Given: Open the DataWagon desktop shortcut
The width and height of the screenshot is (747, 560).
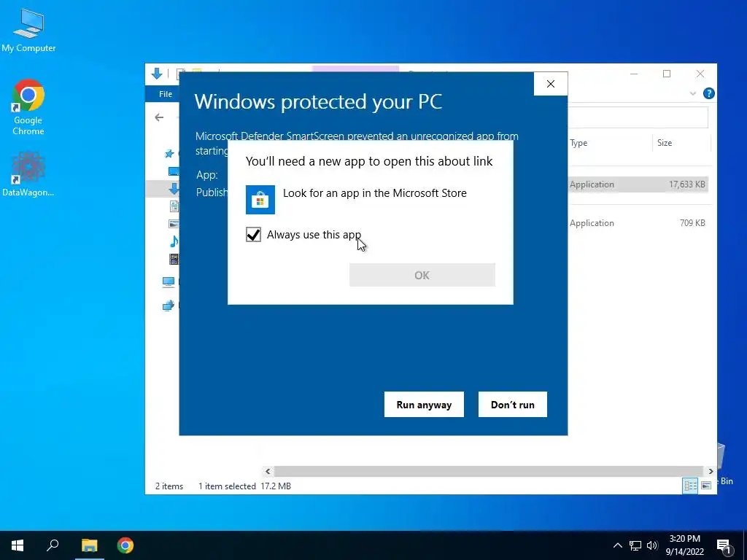Looking at the screenshot, I should coord(28,174).
